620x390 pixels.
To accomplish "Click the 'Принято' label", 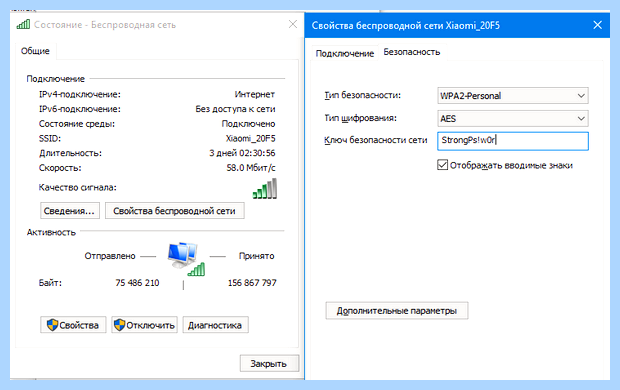I will [256, 256].
